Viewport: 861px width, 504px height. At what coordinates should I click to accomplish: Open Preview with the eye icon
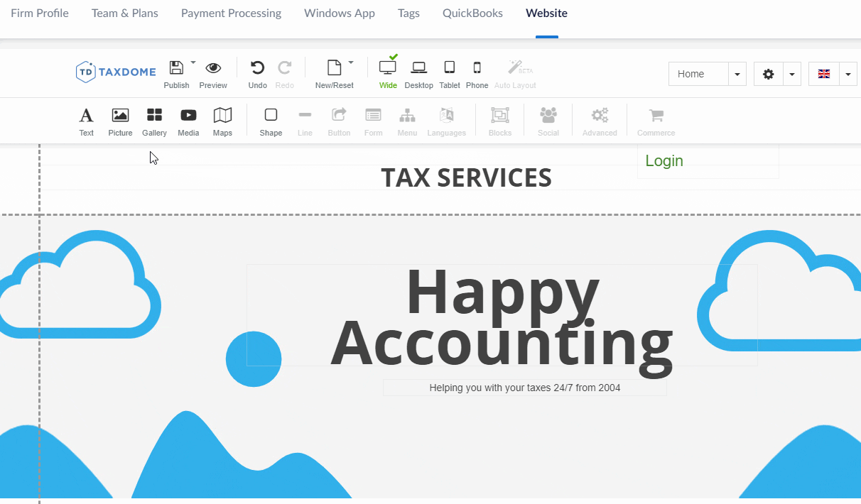pyautogui.click(x=213, y=68)
